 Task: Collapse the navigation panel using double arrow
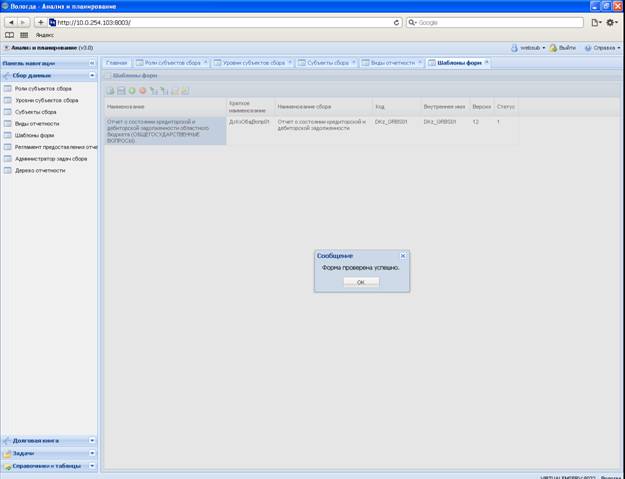pyautogui.click(x=92, y=63)
